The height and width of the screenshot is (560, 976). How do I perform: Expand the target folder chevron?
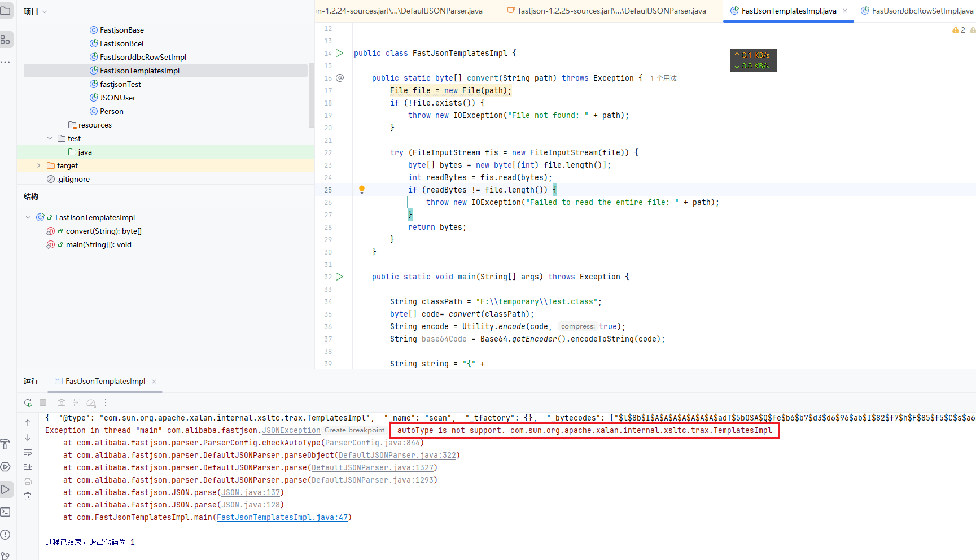click(38, 165)
